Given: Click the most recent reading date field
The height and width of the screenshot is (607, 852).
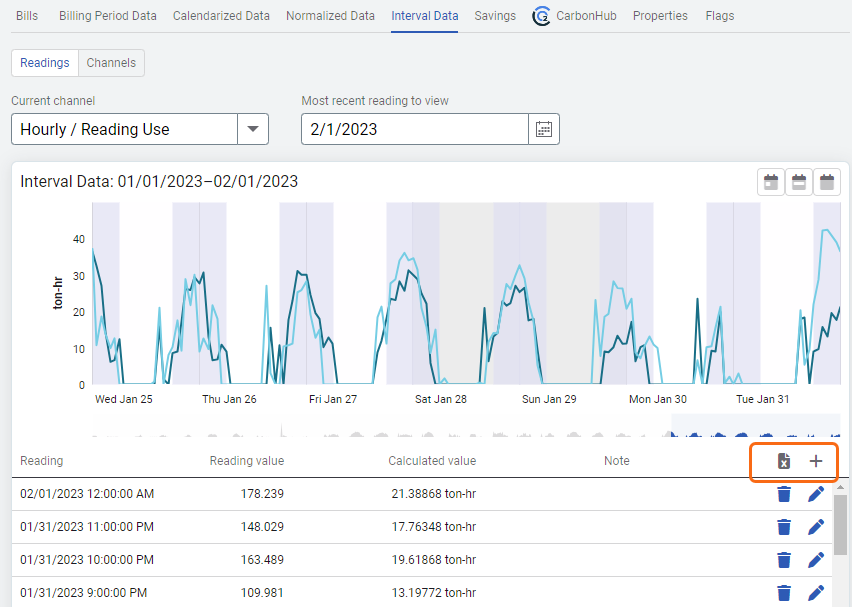Looking at the screenshot, I should point(415,129).
